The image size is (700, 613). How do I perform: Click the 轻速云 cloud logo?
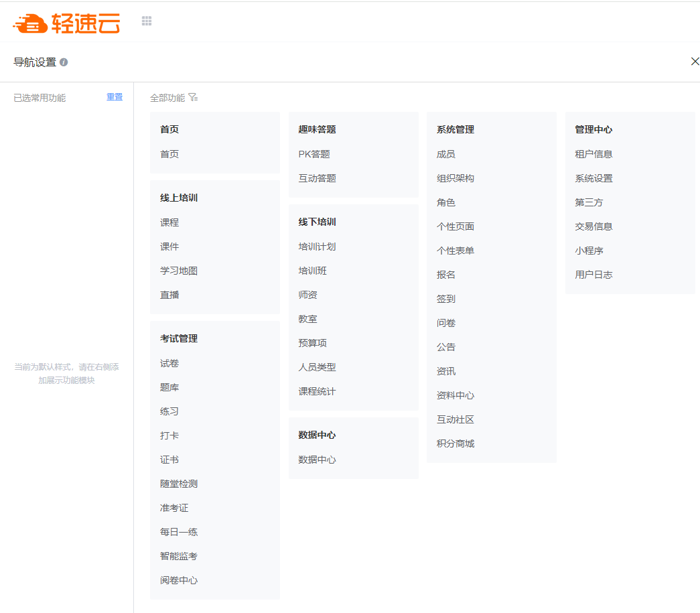click(x=66, y=23)
